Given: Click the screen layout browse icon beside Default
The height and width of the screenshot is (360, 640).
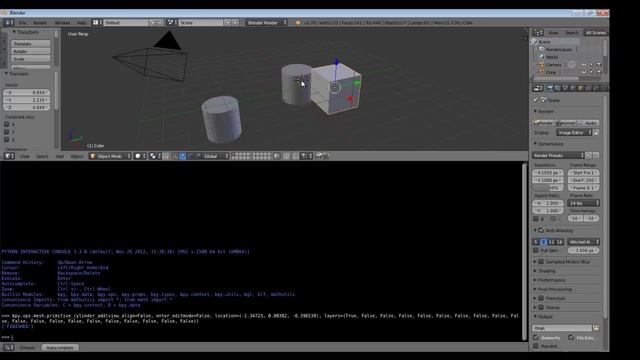Looking at the screenshot, I should 96,22.
